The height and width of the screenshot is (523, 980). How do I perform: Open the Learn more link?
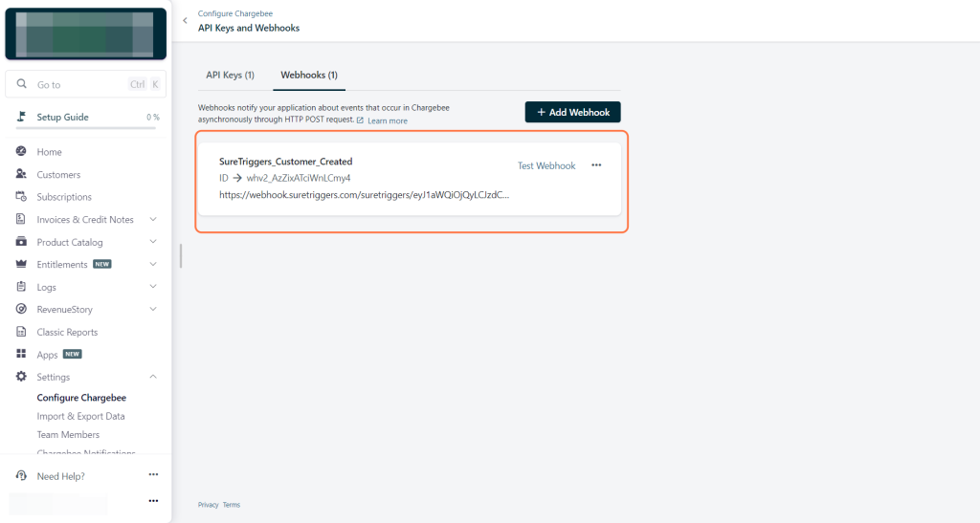click(x=387, y=121)
